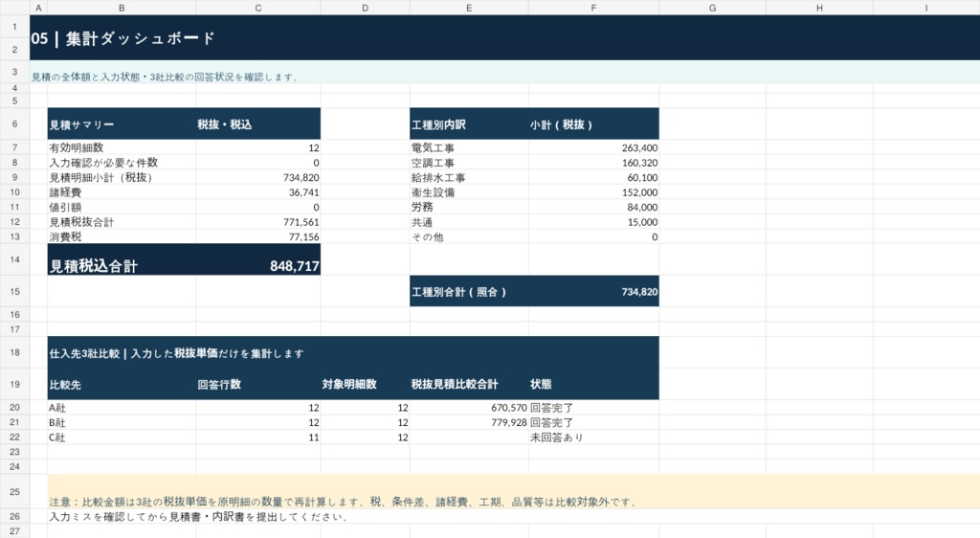Screen dimensions: 980x538
Task: Select the value 734,820 beside 見積明細小計
Action: tap(258, 177)
